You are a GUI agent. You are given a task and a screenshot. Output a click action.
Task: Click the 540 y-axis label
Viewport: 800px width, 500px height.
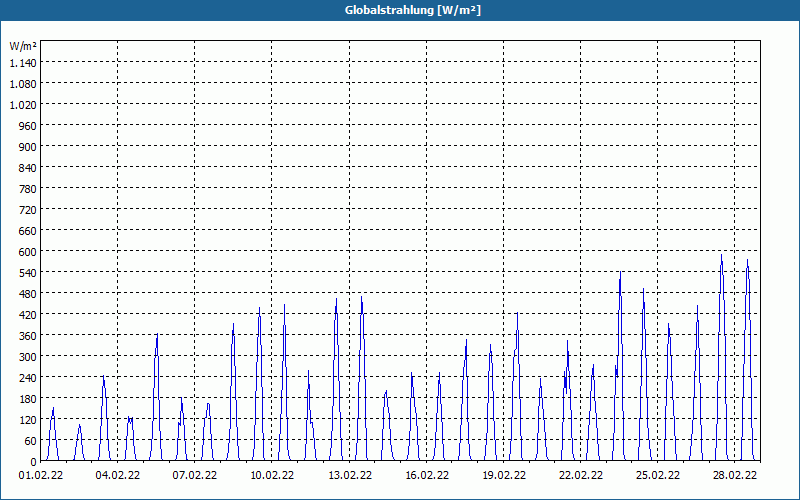[28, 272]
